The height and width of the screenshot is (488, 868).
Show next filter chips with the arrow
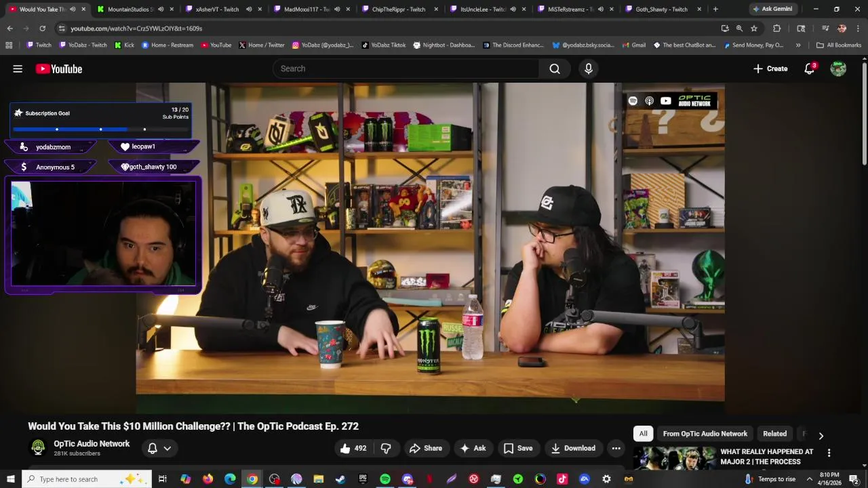coord(821,436)
